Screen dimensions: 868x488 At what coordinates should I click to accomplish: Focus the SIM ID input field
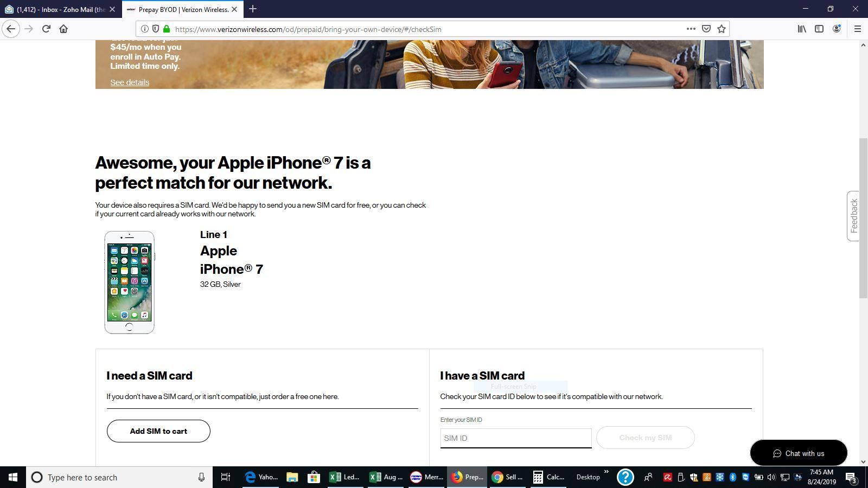click(516, 438)
